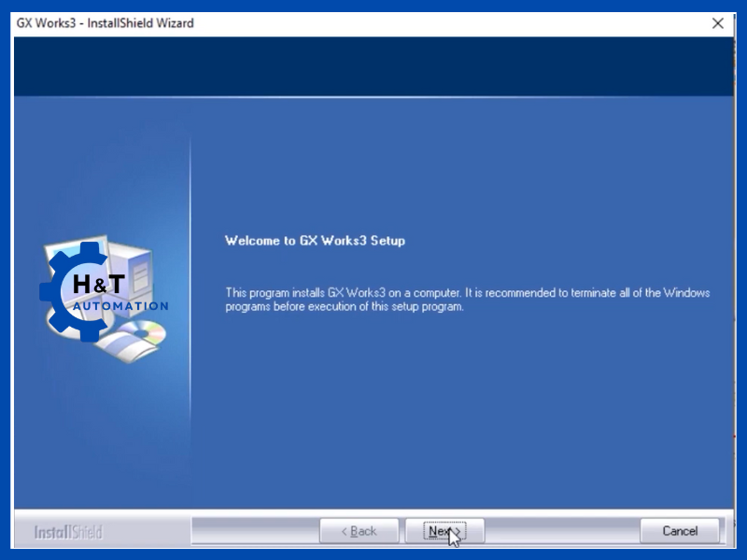Click the InstallShield logo in bottom bar

[x=68, y=532]
